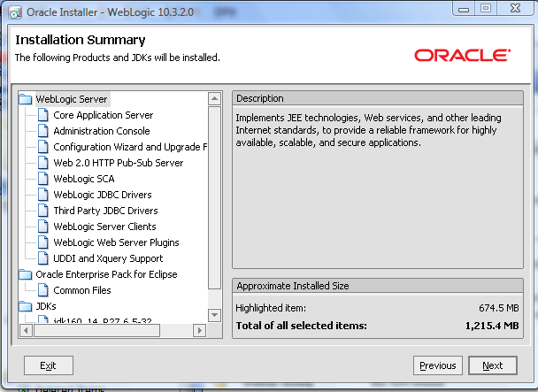Close the Oracle Installer window

tap(515, 9)
